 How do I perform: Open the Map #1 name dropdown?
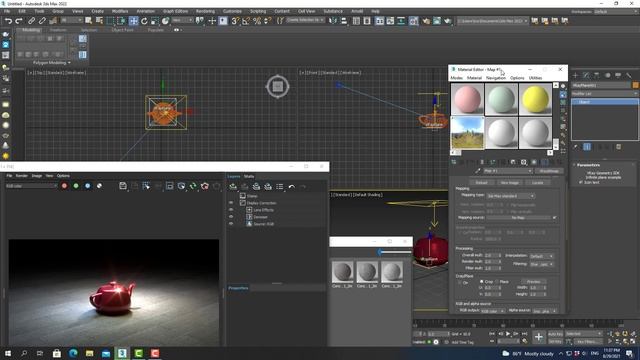pos(507,171)
